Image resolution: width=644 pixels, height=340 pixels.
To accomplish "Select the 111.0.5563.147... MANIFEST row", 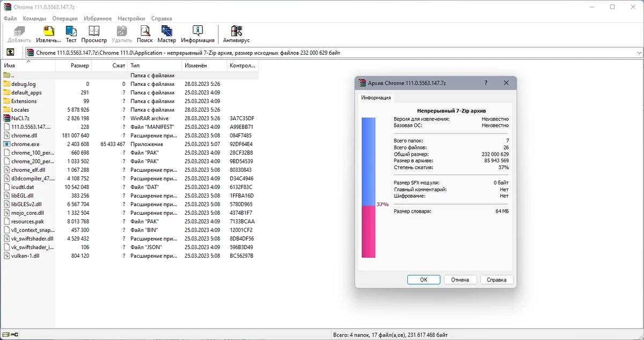I will pos(129,127).
